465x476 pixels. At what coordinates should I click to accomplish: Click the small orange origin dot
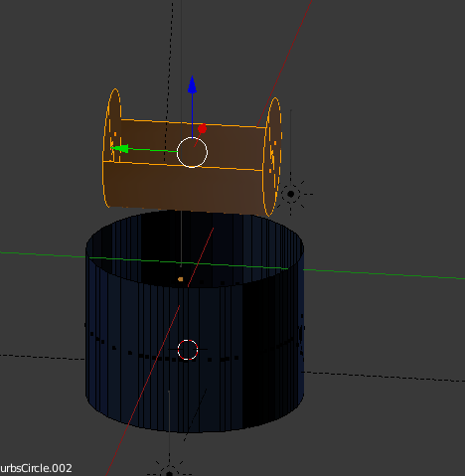[x=181, y=279]
